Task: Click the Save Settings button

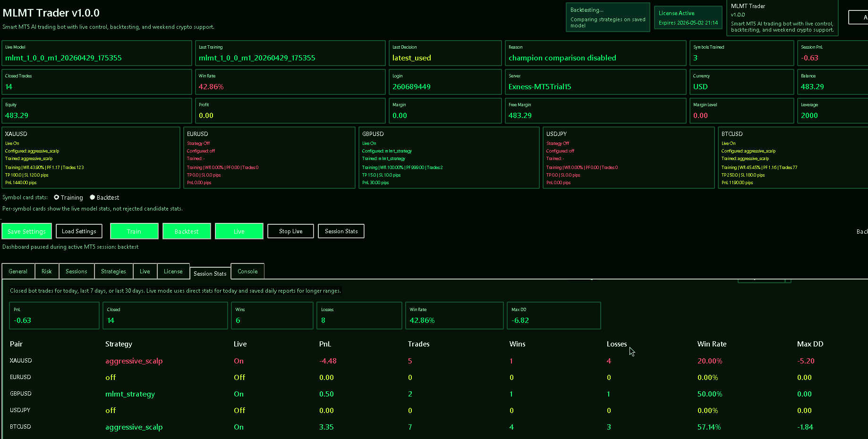Action: (x=26, y=231)
